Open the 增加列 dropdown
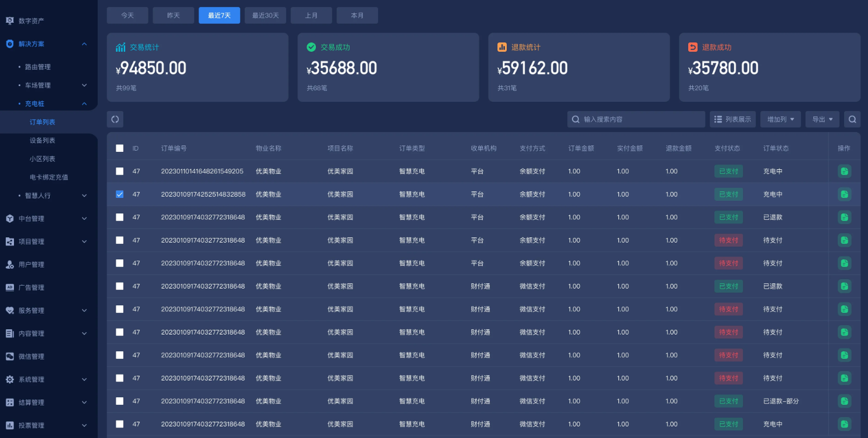The height and width of the screenshot is (438, 868). coord(781,119)
